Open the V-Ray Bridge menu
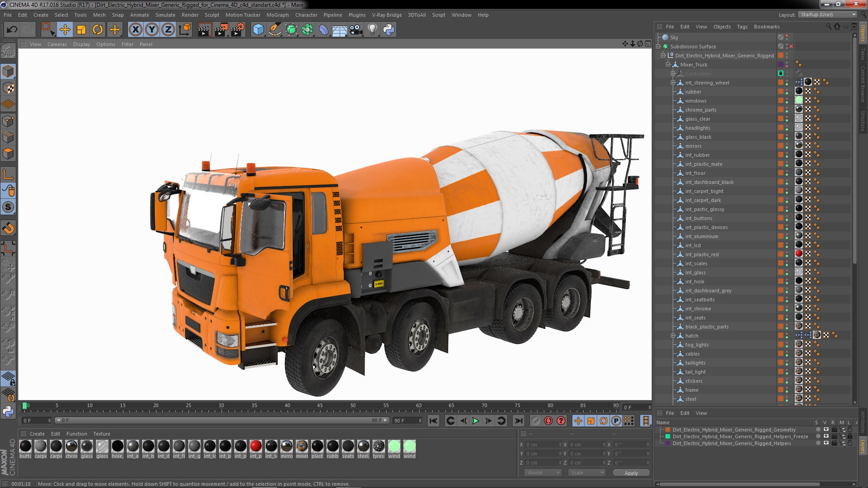Image resolution: width=868 pixels, height=488 pixels. coord(387,15)
